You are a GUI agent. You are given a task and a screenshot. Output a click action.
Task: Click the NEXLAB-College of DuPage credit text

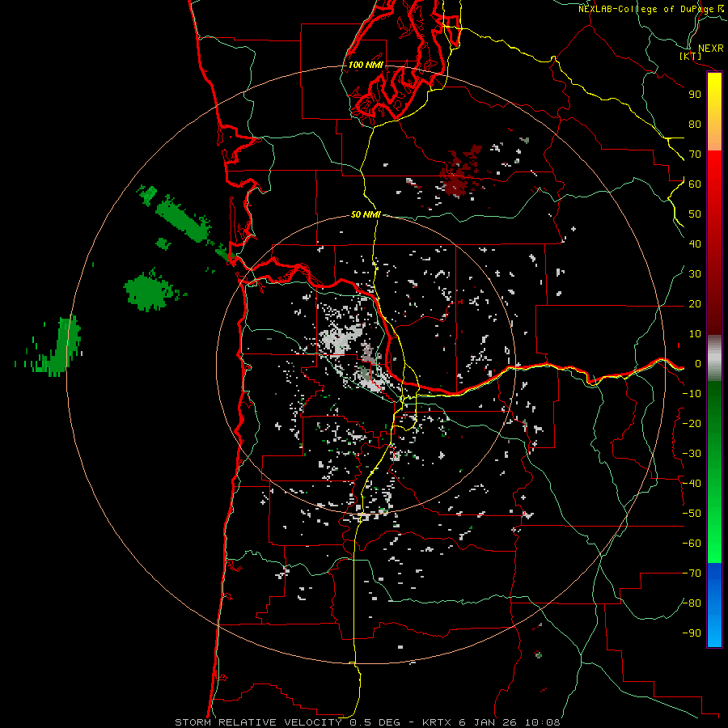coord(650,9)
